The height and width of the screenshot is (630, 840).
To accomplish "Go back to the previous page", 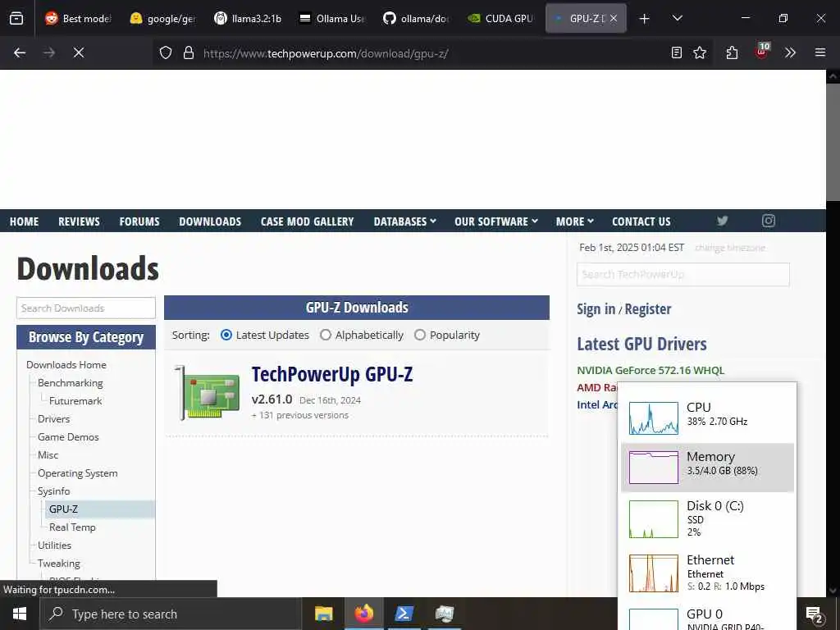I will 20,52.
